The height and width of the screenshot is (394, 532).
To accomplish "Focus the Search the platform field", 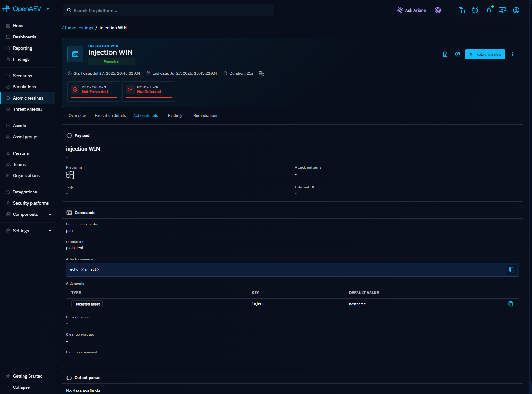I will [x=169, y=10].
